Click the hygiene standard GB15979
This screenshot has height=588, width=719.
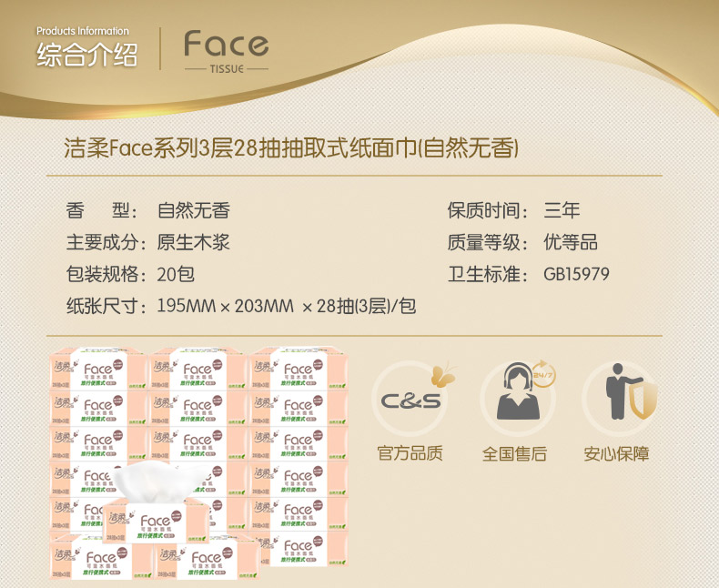(x=576, y=274)
